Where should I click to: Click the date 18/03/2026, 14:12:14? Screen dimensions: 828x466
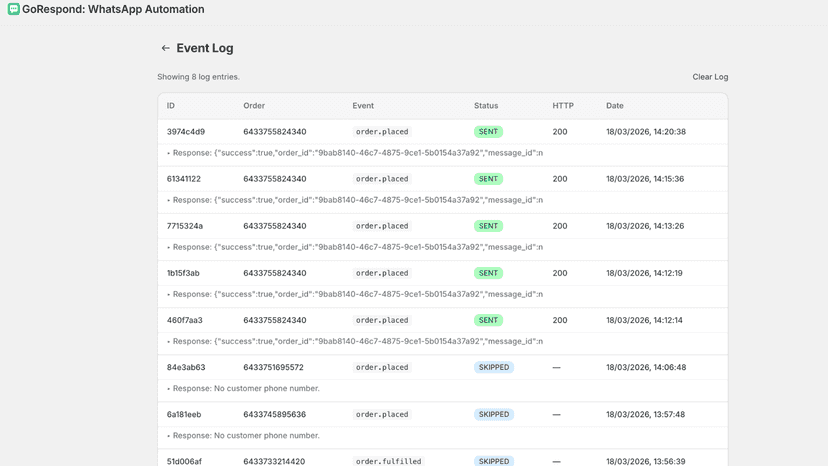644,320
